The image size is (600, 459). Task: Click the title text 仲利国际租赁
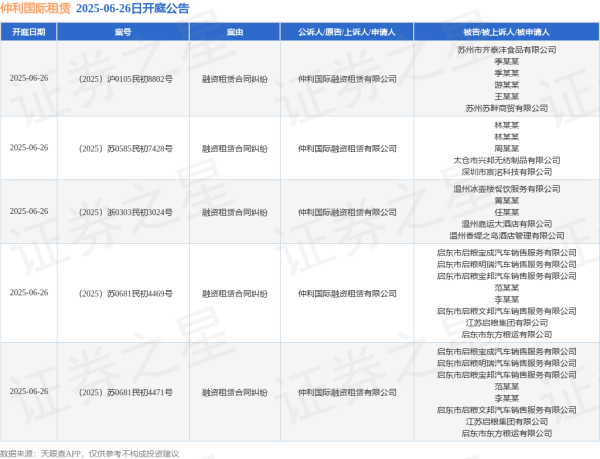pos(36,8)
